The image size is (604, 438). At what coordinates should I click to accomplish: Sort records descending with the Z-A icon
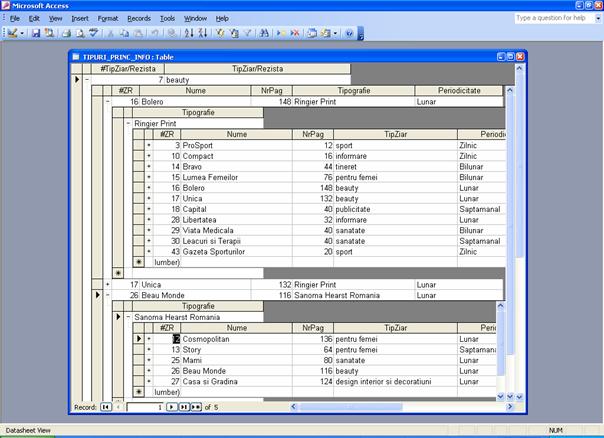(x=202, y=33)
